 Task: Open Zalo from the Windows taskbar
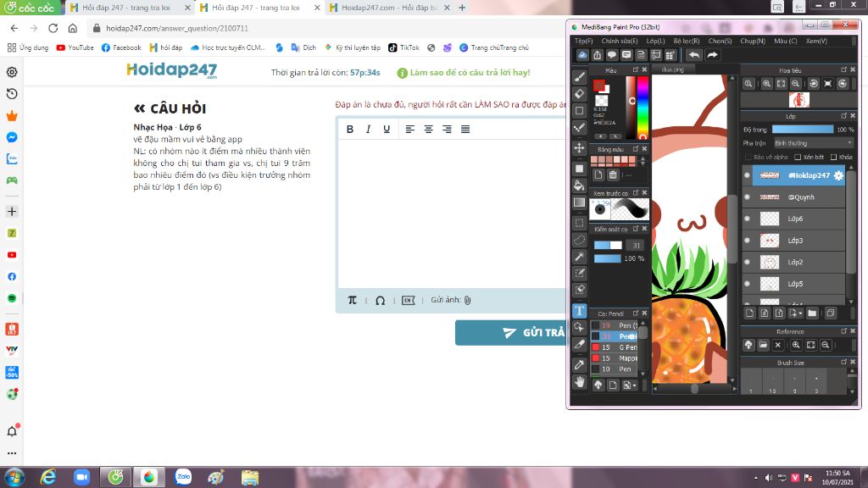click(183, 477)
